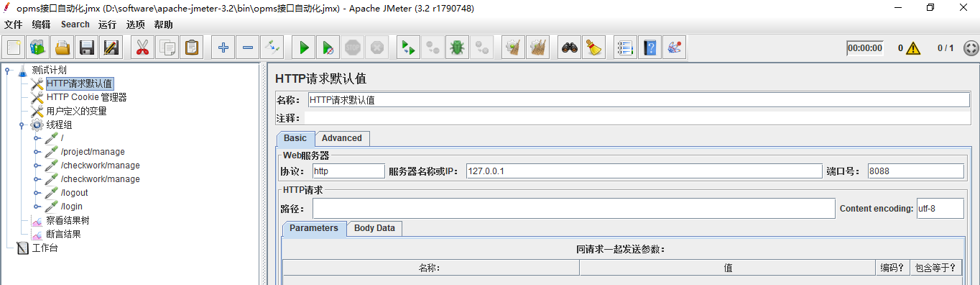Switch to the Advanced tab
Image resolution: width=980 pixels, height=285 pixels.
[x=342, y=138]
